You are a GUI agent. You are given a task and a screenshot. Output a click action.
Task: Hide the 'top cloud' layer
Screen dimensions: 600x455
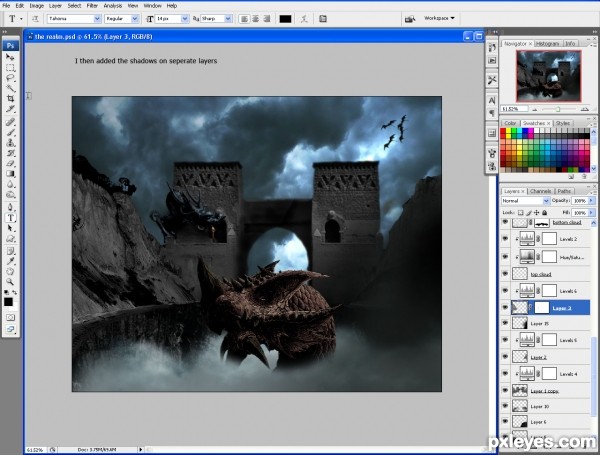click(x=505, y=274)
